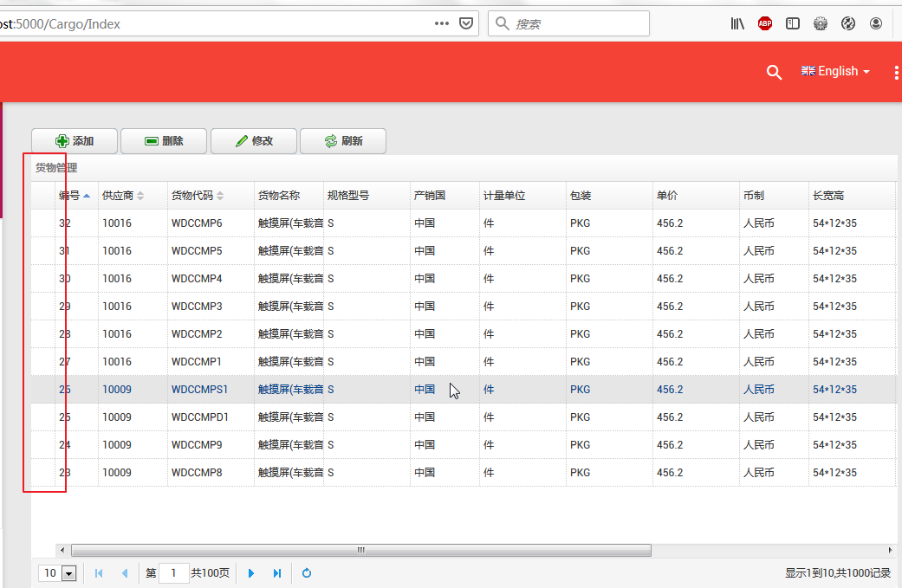Open the vertical ellipsis menu in the red header
902x588 pixels.
click(x=897, y=73)
